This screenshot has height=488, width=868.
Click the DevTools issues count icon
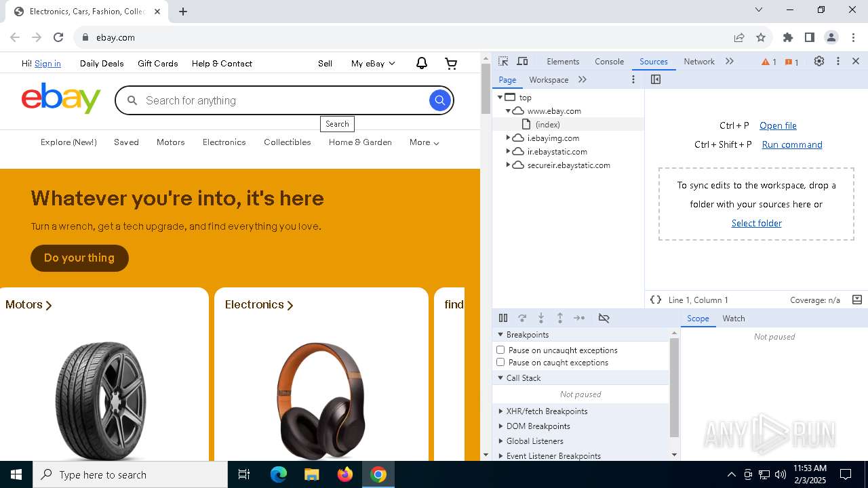[792, 62]
